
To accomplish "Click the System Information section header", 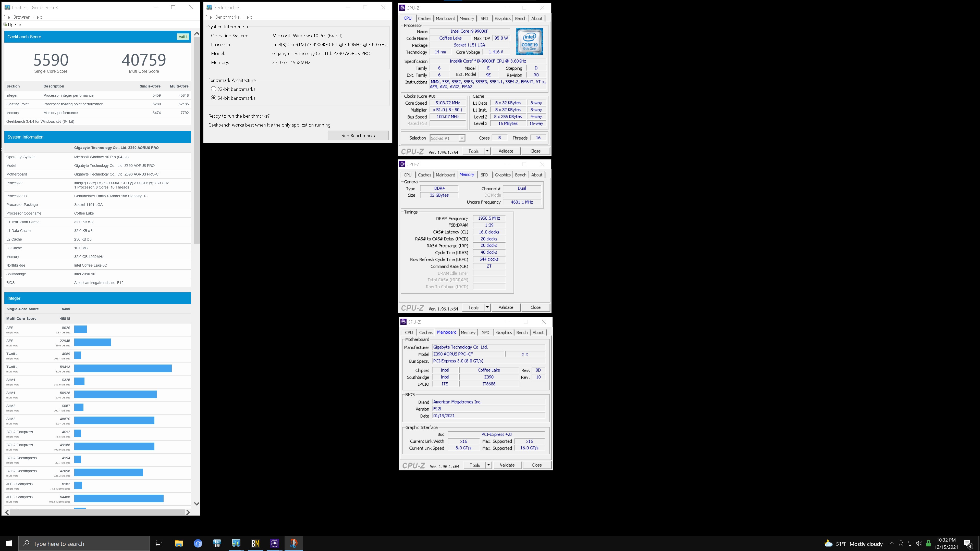I will [97, 137].
